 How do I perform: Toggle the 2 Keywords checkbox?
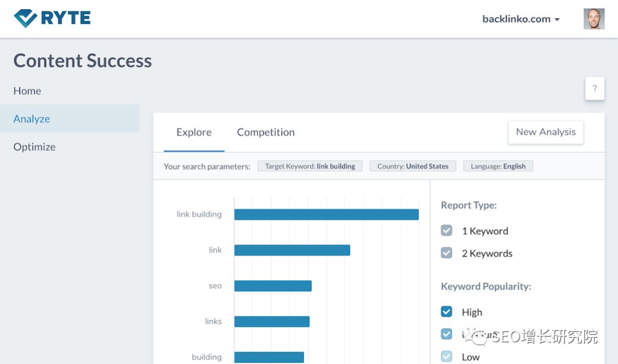coord(446,253)
